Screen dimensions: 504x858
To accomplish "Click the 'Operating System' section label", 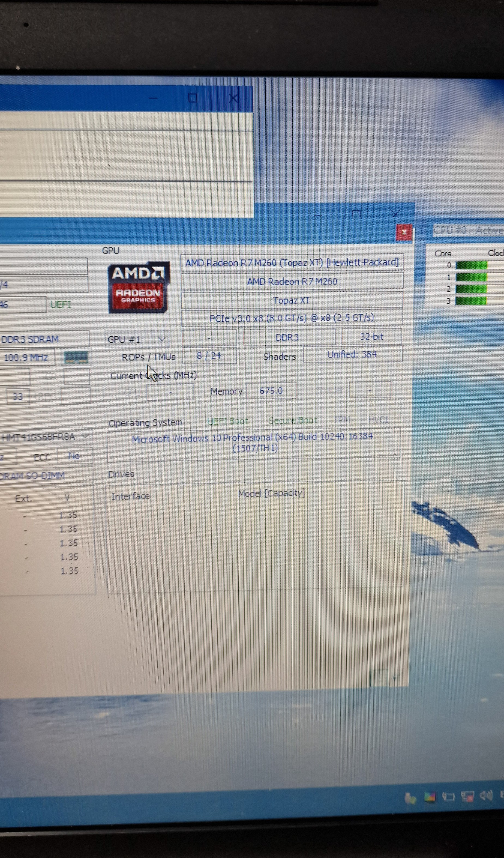I will point(145,423).
